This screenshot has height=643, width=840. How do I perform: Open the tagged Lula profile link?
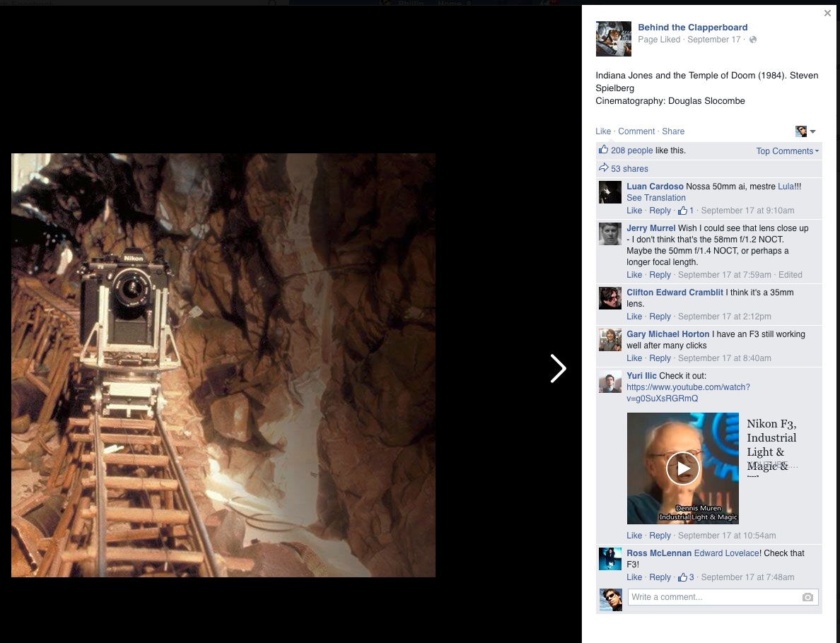(x=786, y=187)
